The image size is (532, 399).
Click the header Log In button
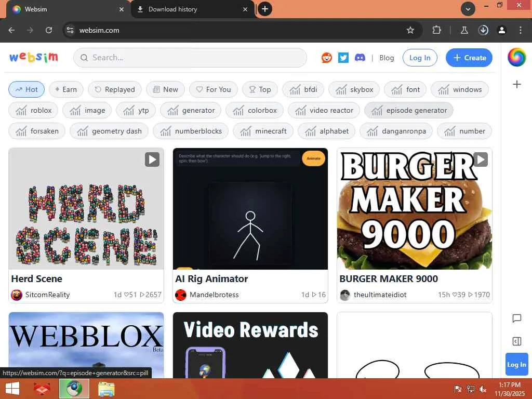click(420, 58)
